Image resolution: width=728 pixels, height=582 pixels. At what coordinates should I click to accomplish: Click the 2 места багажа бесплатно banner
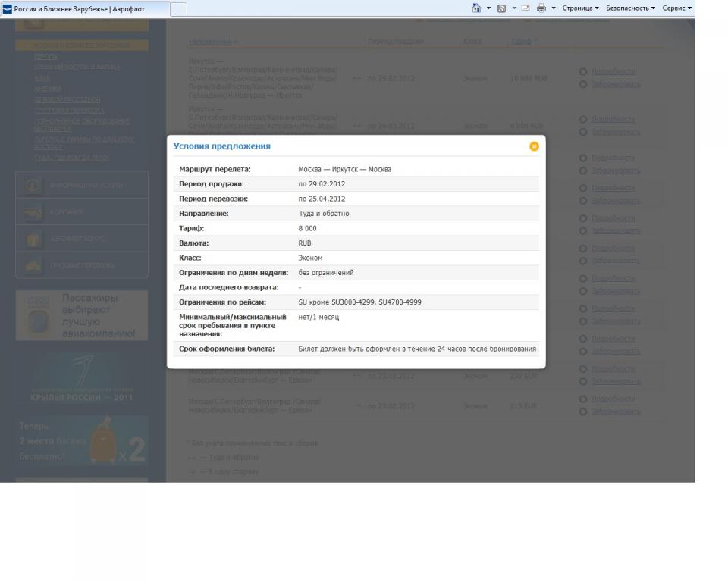pos(82,442)
